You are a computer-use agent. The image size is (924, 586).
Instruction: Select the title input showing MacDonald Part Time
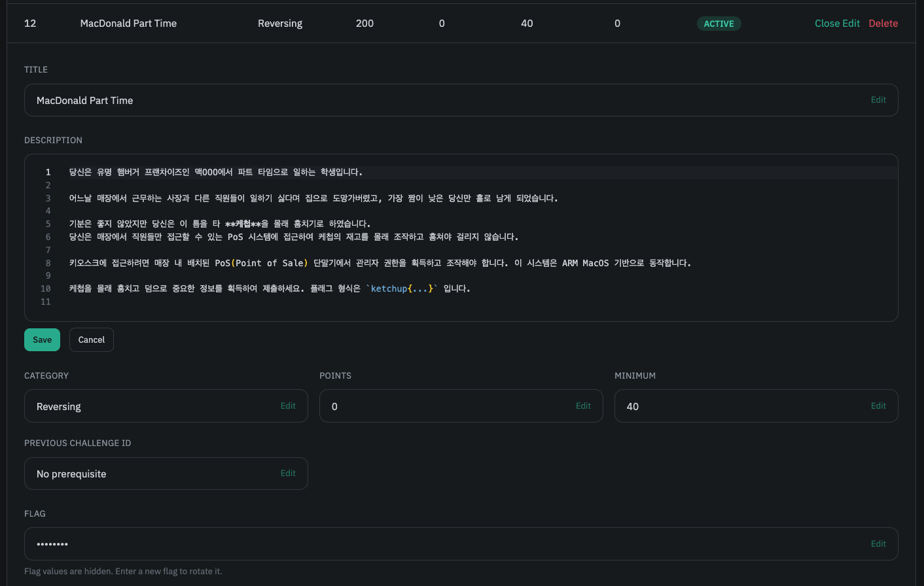[x=262, y=100]
